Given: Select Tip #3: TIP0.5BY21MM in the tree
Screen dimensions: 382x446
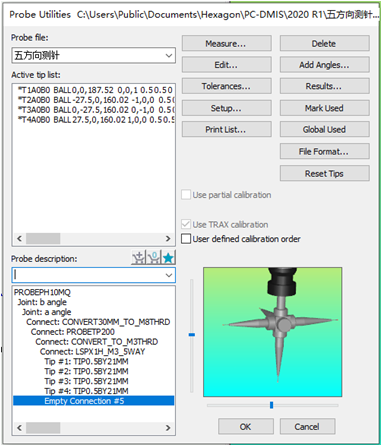Looking at the screenshot, I should (x=86, y=381).
